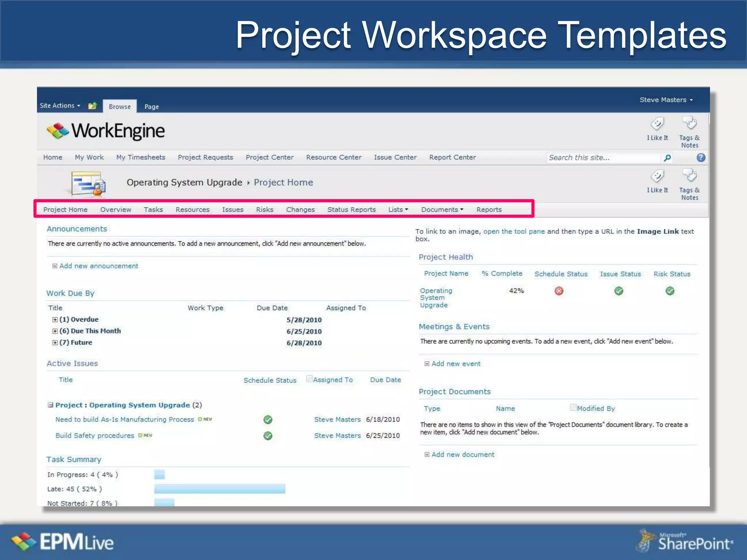This screenshot has height=560, width=747.
Task: Open the blue help question icon
Action: point(701,157)
